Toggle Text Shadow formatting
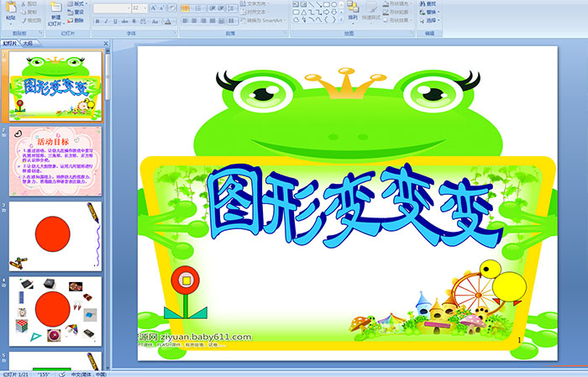Image resolution: width=588 pixels, height=377 pixels. (134, 21)
